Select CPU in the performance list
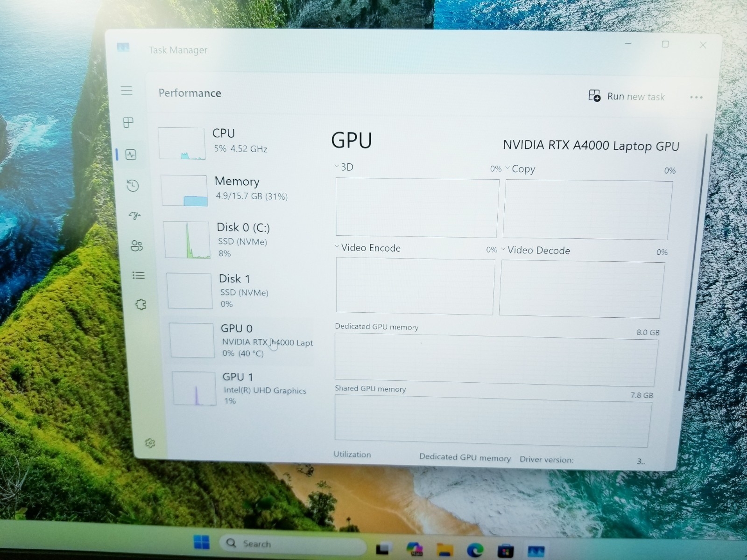747x560 pixels. [x=236, y=143]
